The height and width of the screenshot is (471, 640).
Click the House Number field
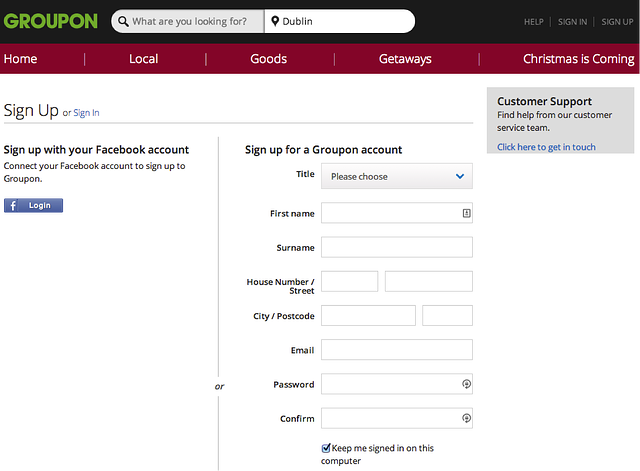349,281
